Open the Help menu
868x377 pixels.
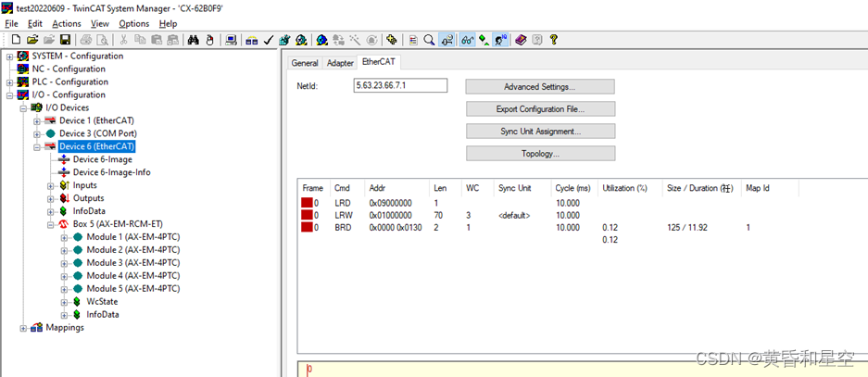coord(168,24)
